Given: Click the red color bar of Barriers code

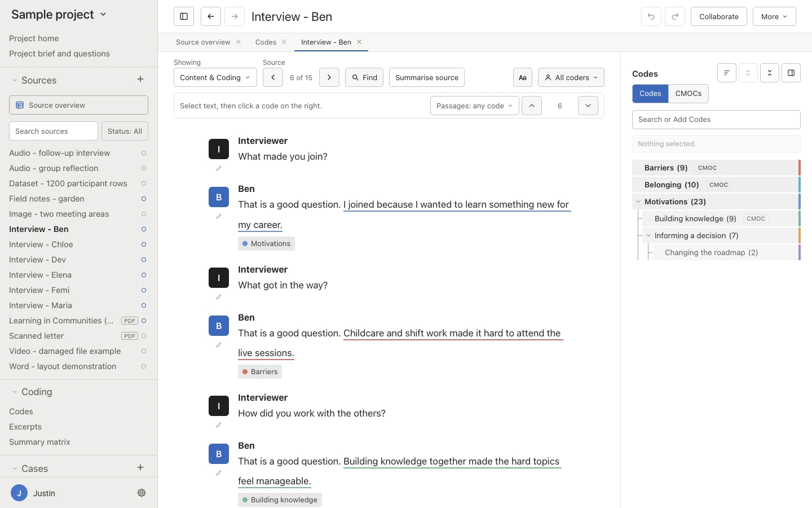Looking at the screenshot, I should click(800, 168).
